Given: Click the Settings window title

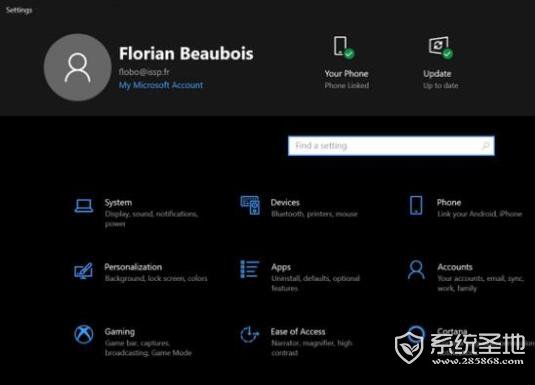Looking at the screenshot, I should [19, 10].
